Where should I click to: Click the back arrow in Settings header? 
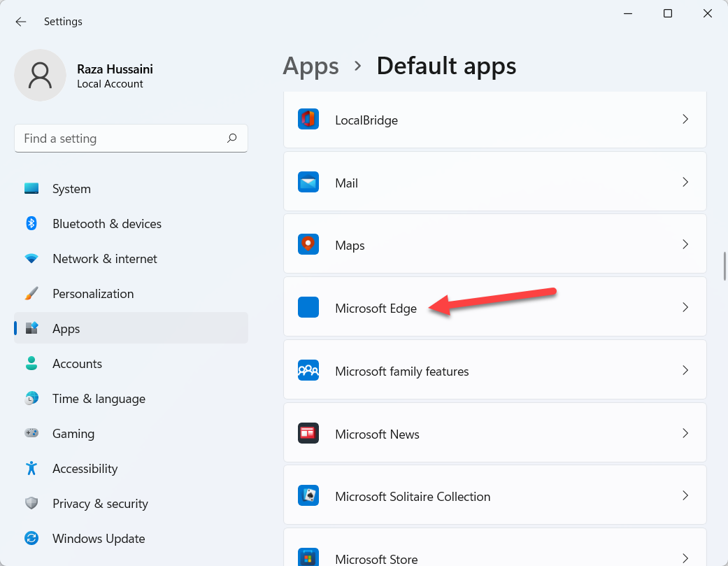[x=21, y=22]
